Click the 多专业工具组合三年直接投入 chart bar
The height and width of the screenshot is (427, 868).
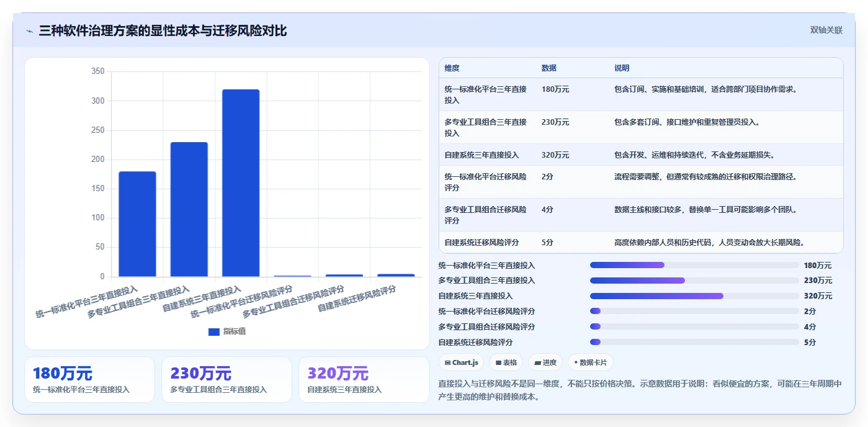(x=189, y=209)
